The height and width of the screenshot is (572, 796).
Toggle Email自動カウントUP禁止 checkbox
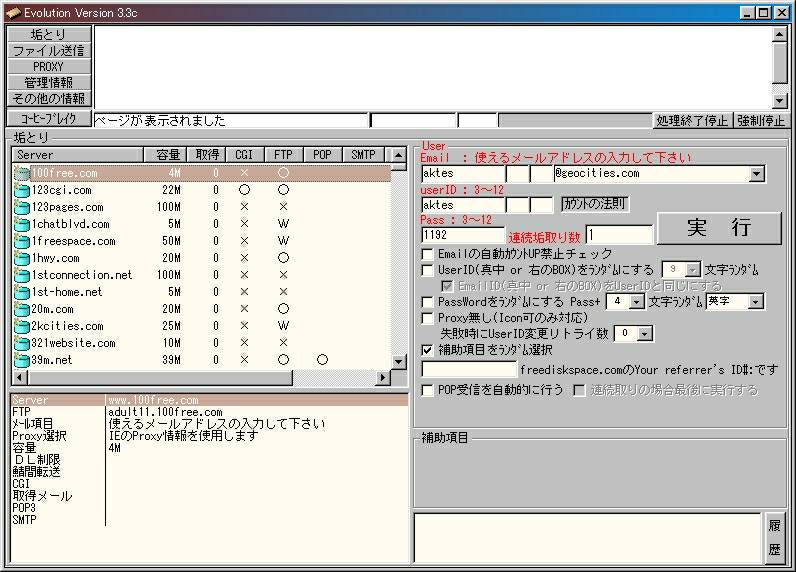[x=427, y=254]
